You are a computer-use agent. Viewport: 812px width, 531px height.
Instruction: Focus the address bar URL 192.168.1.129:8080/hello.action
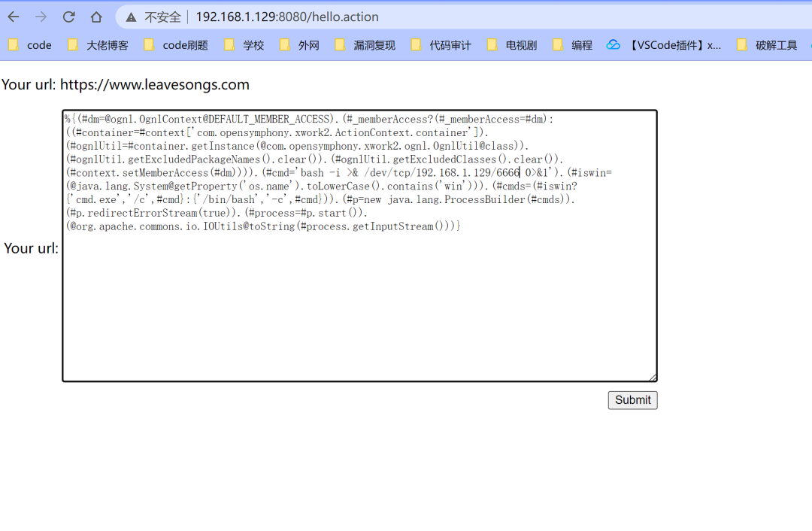(287, 17)
